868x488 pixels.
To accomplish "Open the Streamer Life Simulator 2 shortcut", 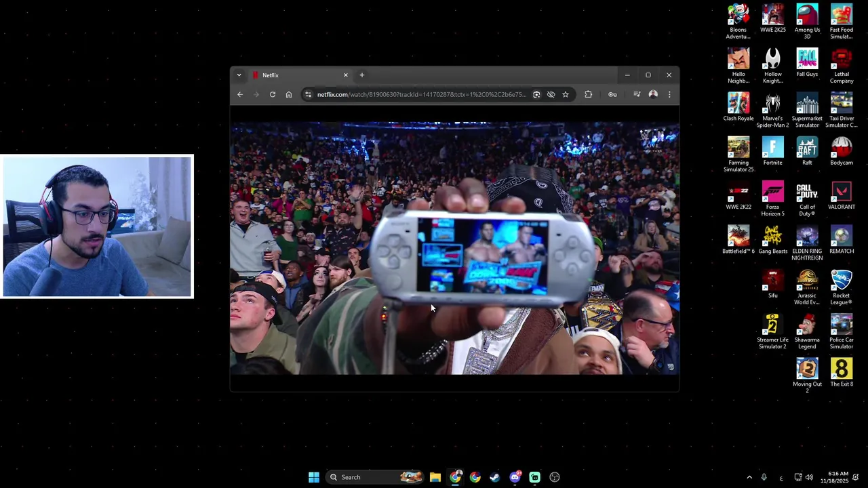I will 773,332.
